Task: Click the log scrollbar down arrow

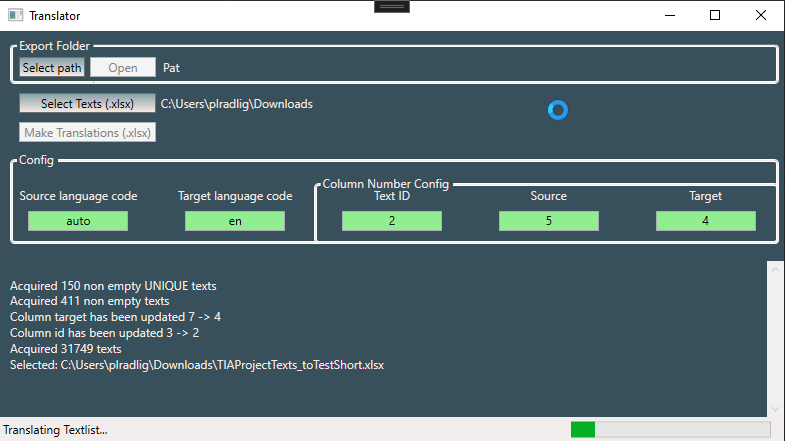Action: tap(775, 409)
